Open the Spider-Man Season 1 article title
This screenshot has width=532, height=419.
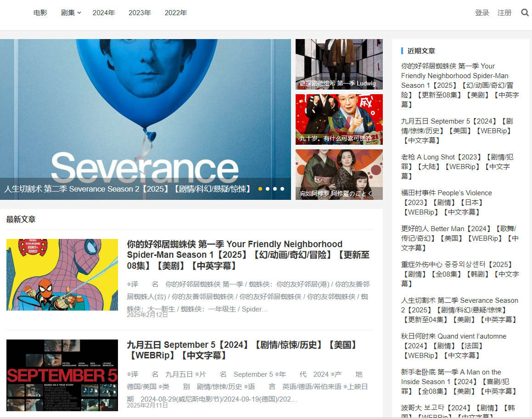[x=248, y=255]
